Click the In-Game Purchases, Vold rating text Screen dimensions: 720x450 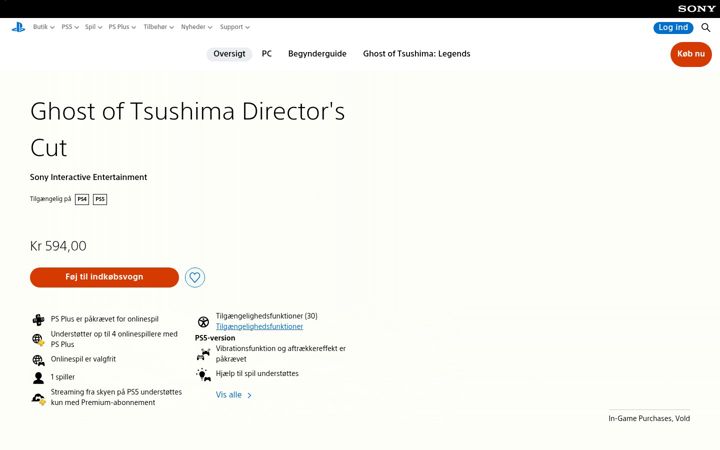point(649,418)
